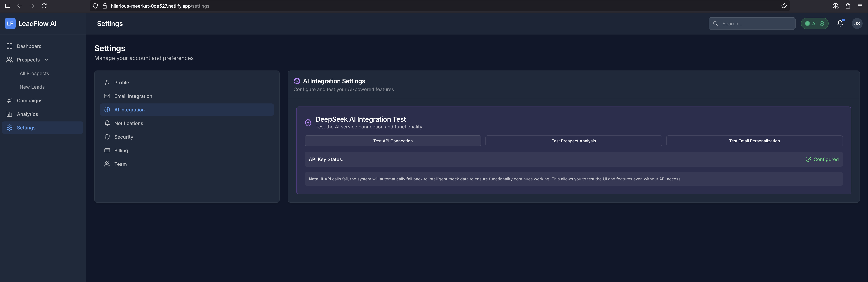
Task: Toggle the browser sidebar panel button
Action: (7, 6)
